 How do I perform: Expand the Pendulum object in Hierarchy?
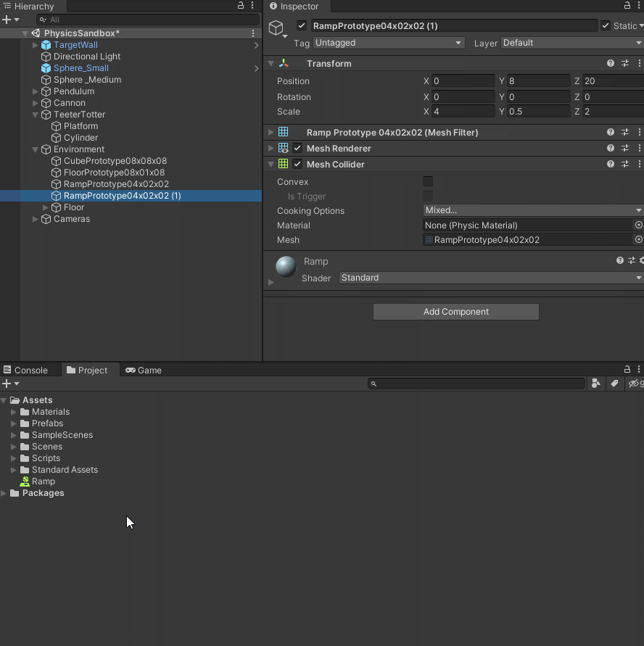coord(36,91)
